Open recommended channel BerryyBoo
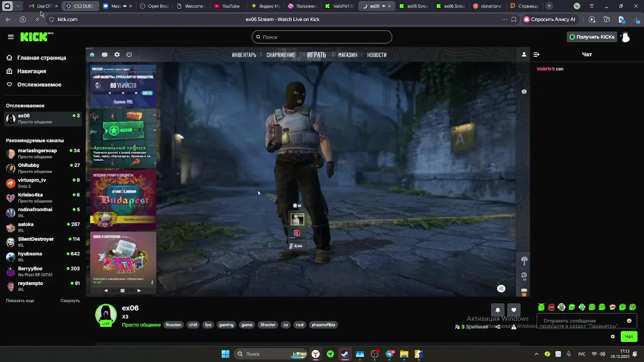This screenshot has width=644, height=362. (x=43, y=271)
